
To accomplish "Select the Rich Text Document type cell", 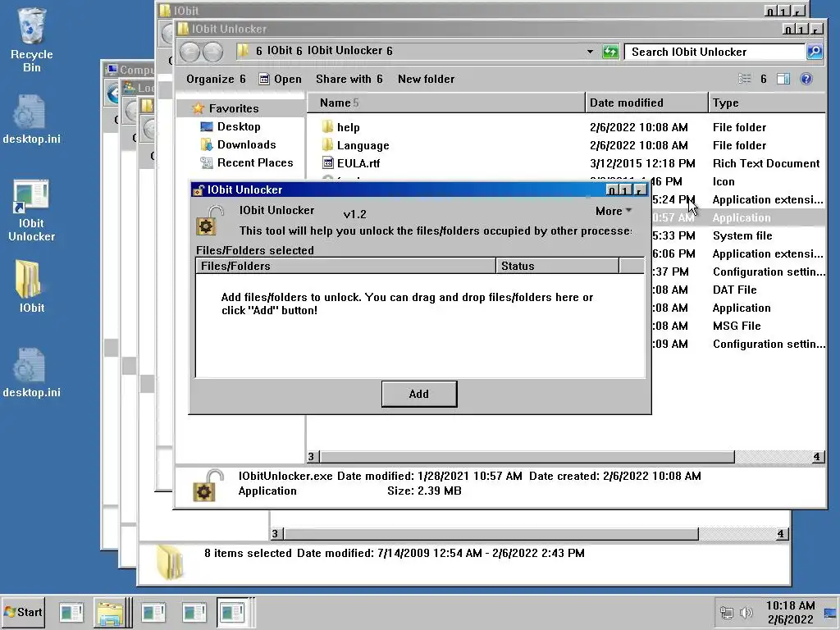I will pyautogui.click(x=766, y=163).
